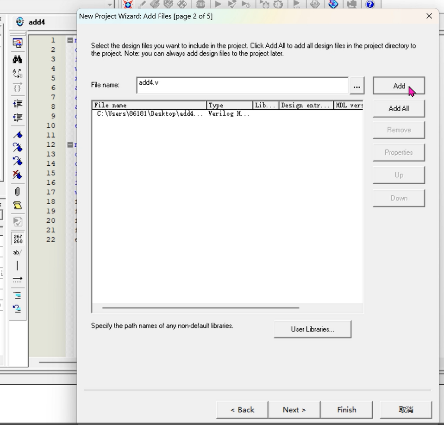Viewport: 444px width, 425px height.
Task: Click the detach window icon
Action: click(x=17, y=43)
